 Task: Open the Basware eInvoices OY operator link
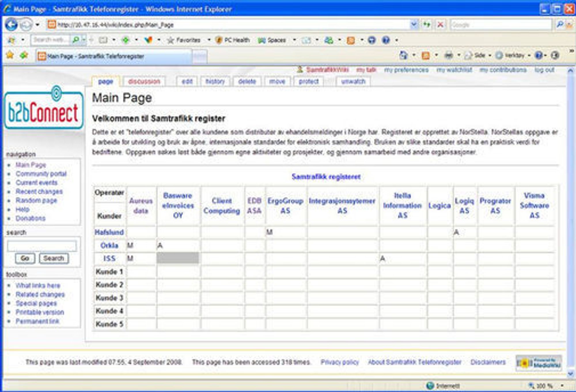pos(178,205)
